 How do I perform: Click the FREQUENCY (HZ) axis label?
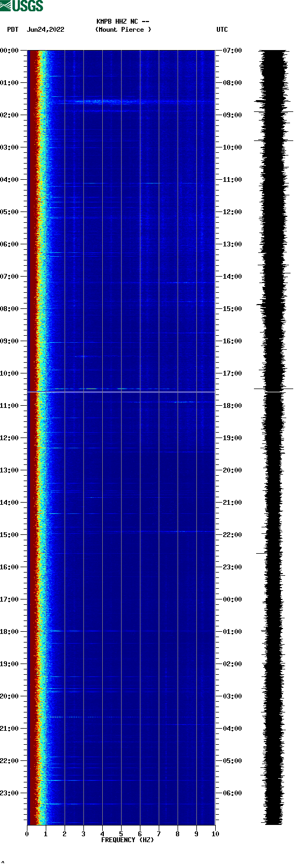pos(128,840)
